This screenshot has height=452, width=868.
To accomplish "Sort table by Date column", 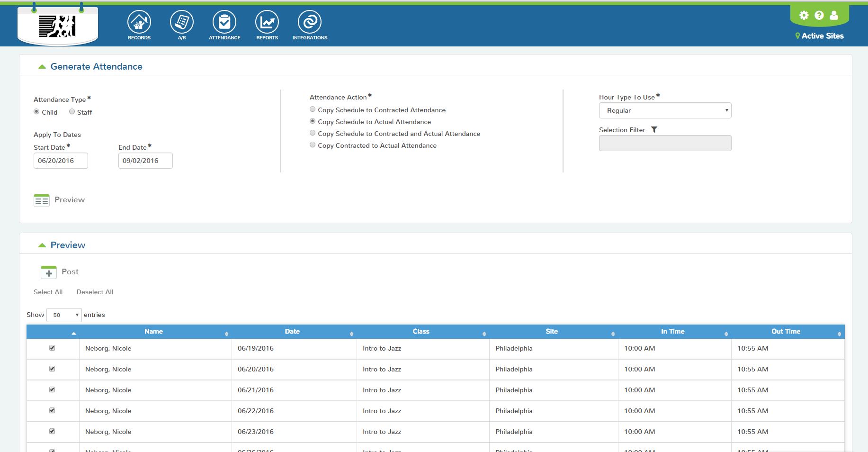I will coord(294,332).
